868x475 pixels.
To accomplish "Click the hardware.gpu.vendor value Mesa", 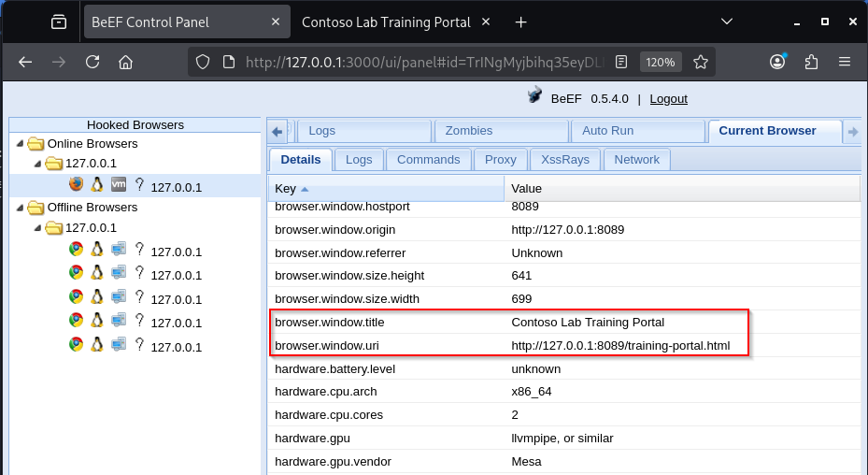I will click(526, 461).
